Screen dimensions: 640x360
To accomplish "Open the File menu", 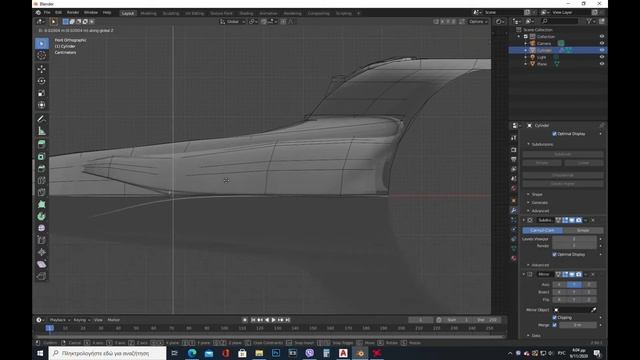I will [47, 13].
